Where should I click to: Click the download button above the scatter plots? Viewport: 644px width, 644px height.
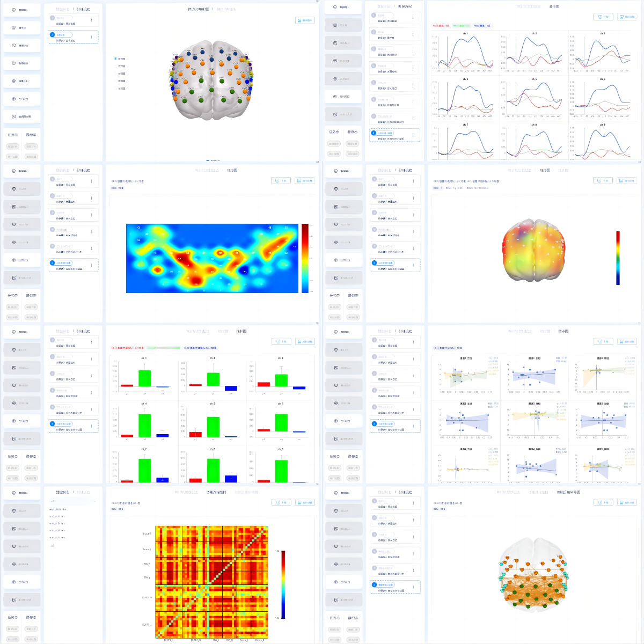[604, 341]
